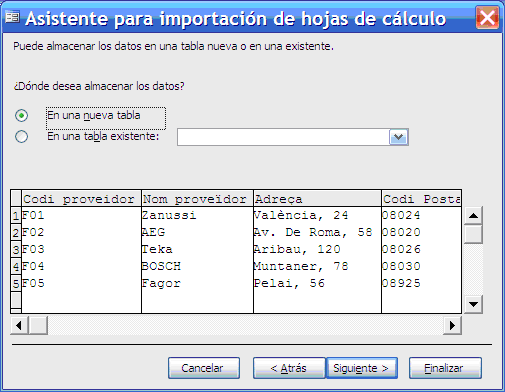Click the Cancelar button

click(x=204, y=368)
